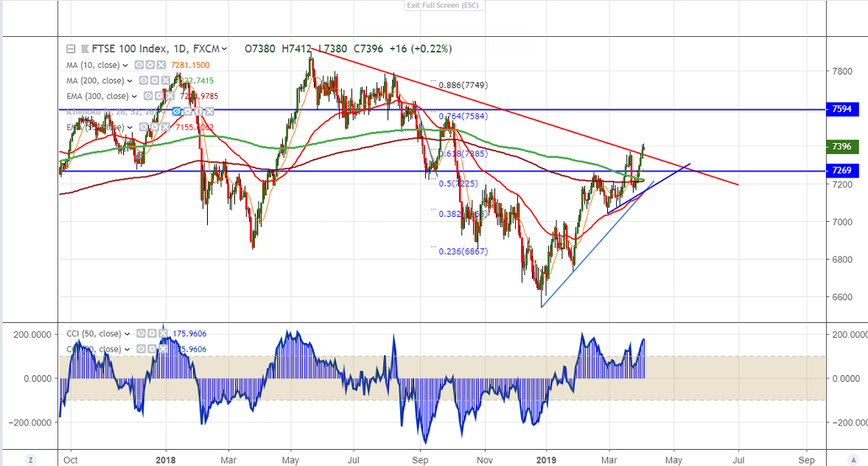Click the flag icon beside FTSE 100 Index
868x466 pixels.
85,49
